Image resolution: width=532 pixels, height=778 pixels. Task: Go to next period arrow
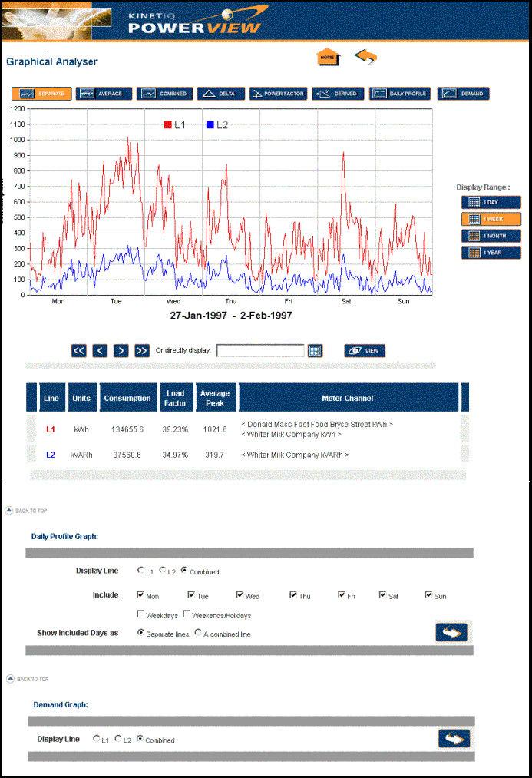(121, 351)
